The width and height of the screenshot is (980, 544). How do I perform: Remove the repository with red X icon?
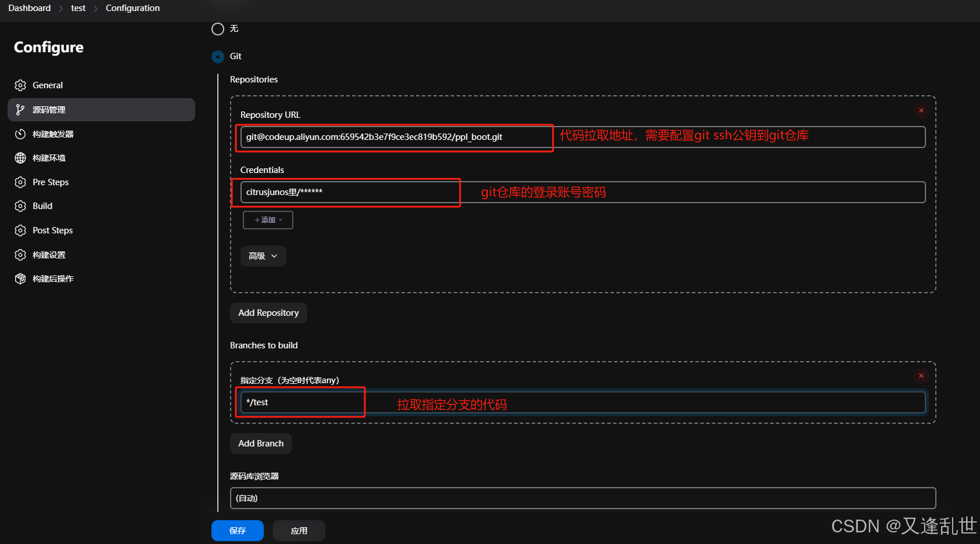921,110
